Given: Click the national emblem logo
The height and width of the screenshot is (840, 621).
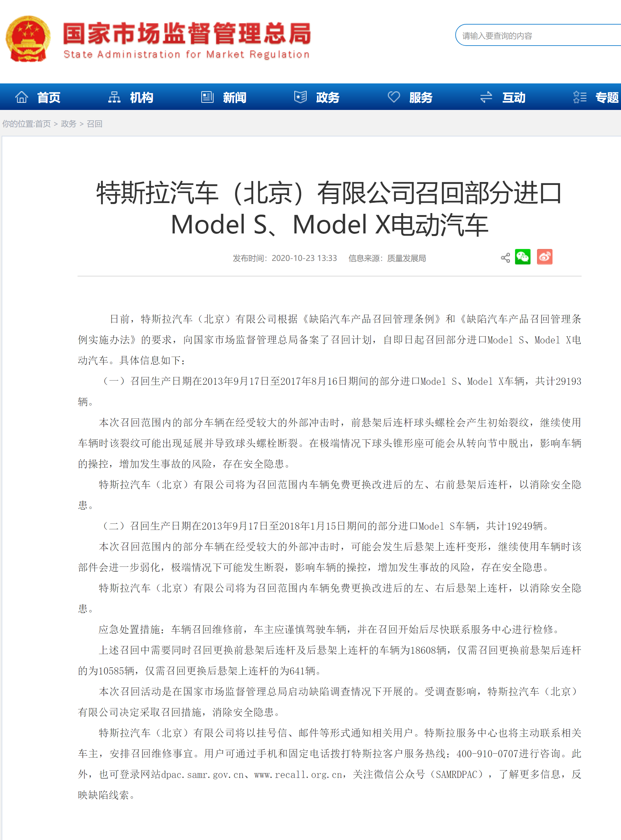Looking at the screenshot, I should point(28,39).
